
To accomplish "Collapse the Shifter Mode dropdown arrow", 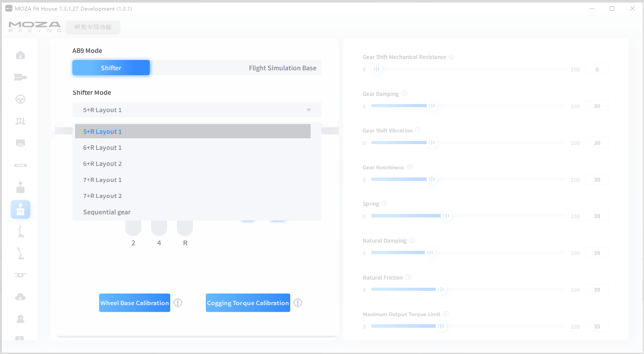I will coord(309,110).
